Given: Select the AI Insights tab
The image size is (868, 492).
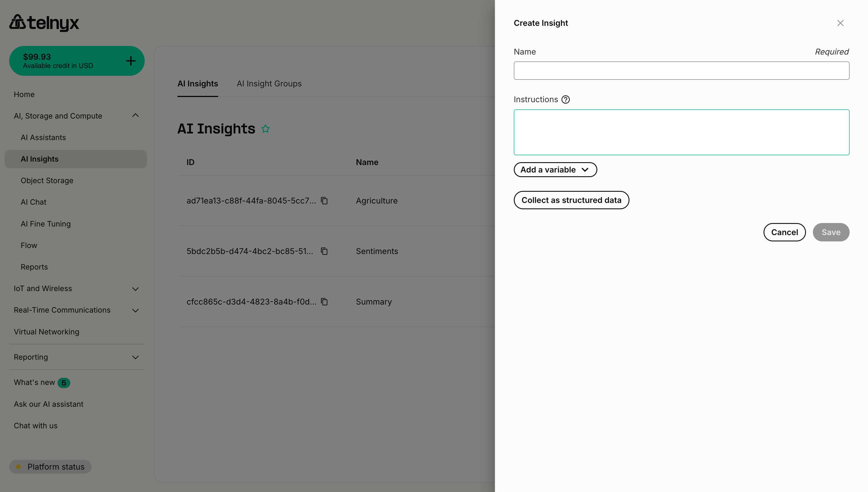Looking at the screenshot, I should (198, 84).
